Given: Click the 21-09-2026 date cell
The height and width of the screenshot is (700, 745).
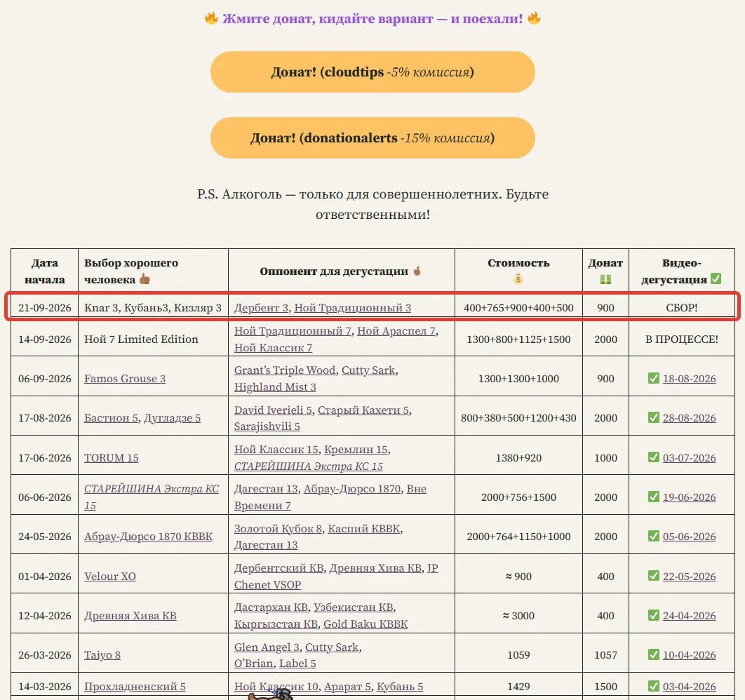Looking at the screenshot, I should [x=45, y=308].
